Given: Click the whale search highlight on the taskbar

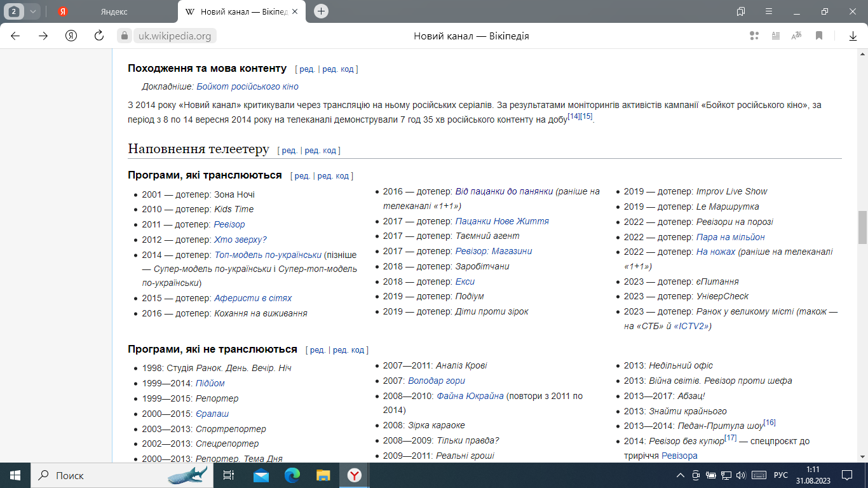Looking at the screenshot, I should (x=187, y=475).
